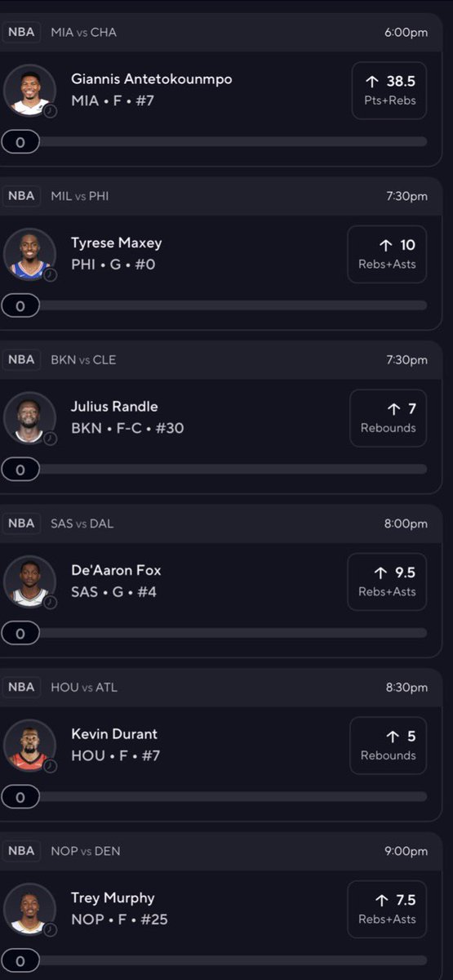Click the 0 progress marker under De'Aaron Fox
This screenshot has height=980, width=453.
[20, 633]
